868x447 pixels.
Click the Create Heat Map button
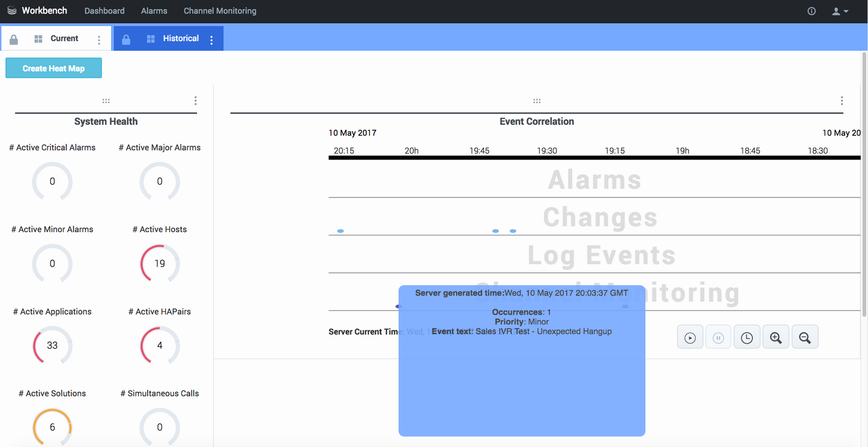click(54, 68)
